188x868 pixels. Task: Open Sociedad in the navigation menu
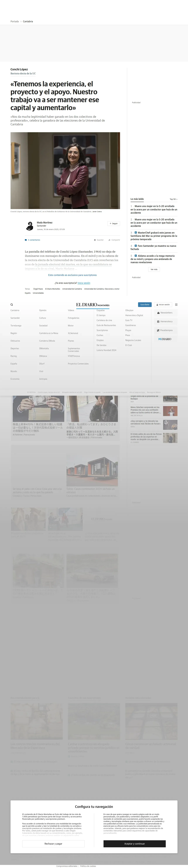(x=43, y=325)
